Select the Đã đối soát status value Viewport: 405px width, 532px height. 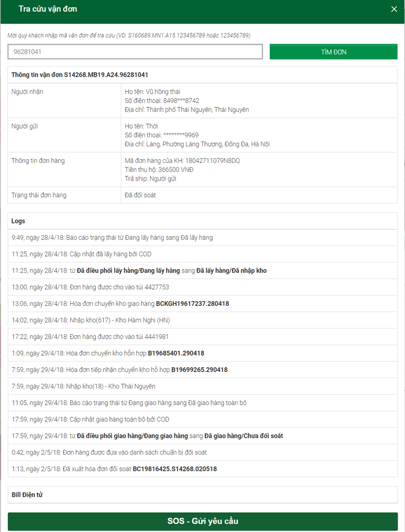(x=140, y=195)
